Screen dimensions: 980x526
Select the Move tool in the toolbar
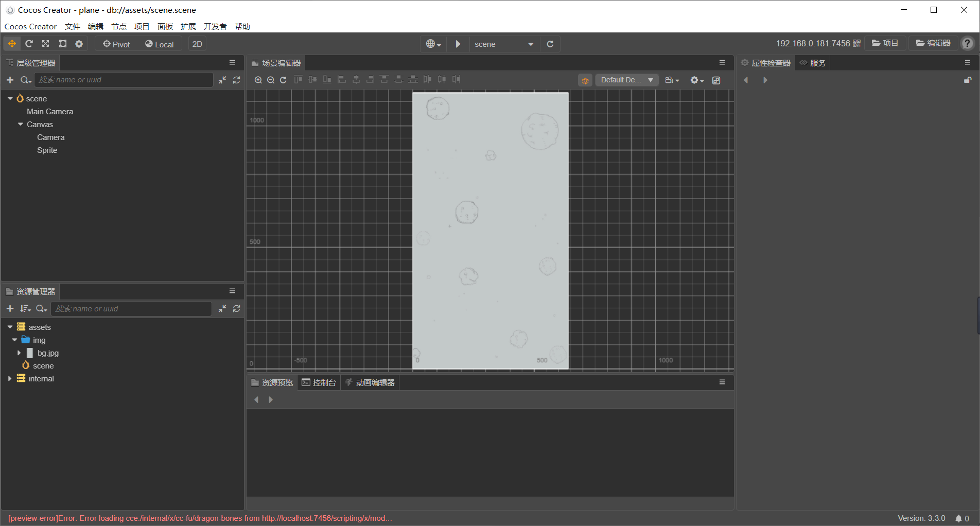tap(12, 44)
